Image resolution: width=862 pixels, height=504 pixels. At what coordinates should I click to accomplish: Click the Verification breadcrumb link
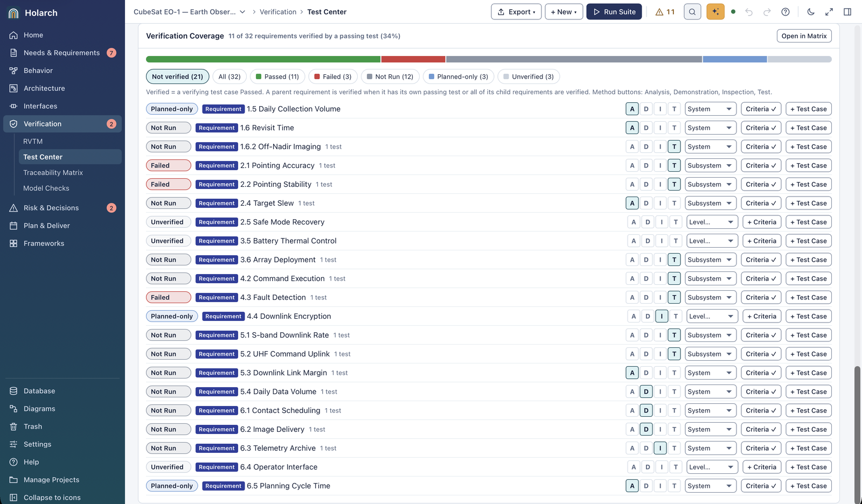click(278, 12)
